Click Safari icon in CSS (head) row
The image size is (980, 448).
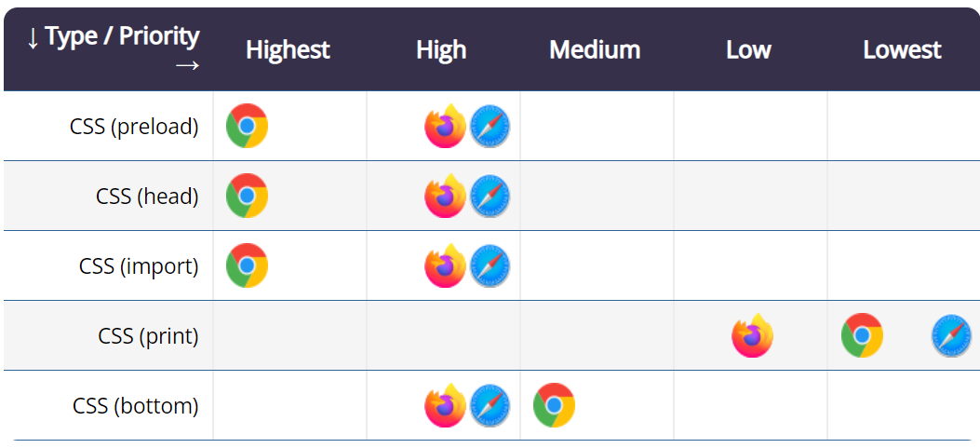tap(490, 196)
